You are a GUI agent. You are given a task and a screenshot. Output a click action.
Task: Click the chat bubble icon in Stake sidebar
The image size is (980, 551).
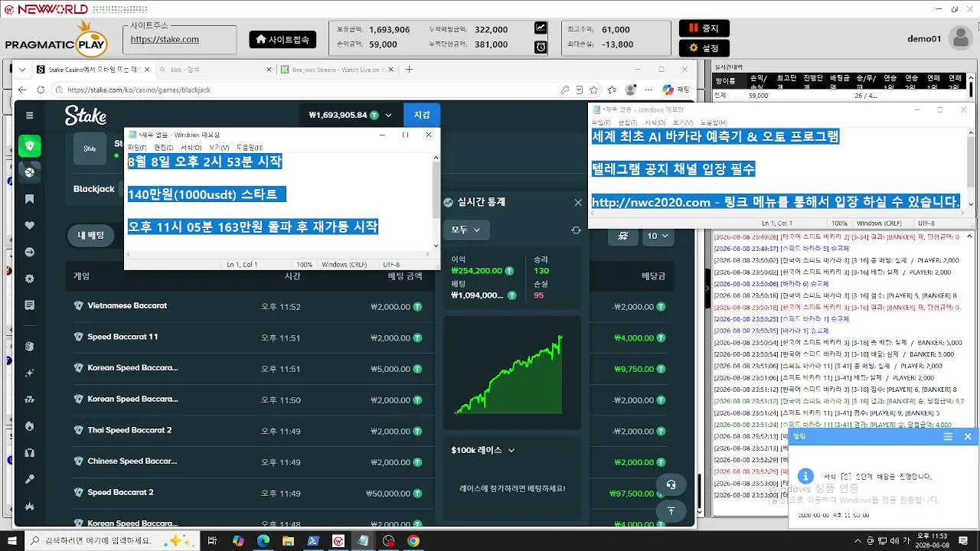pos(30,305)
